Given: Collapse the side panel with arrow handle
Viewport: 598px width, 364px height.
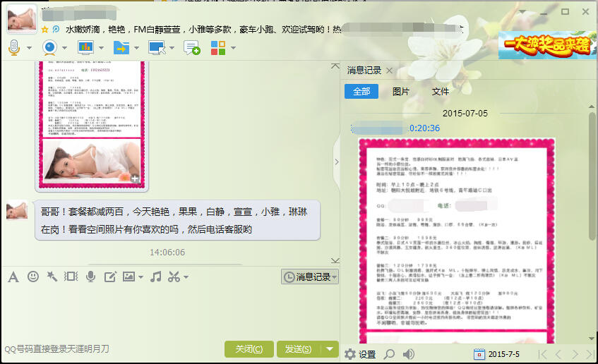Looking at the screenshot, I should [x=336, y=162].
